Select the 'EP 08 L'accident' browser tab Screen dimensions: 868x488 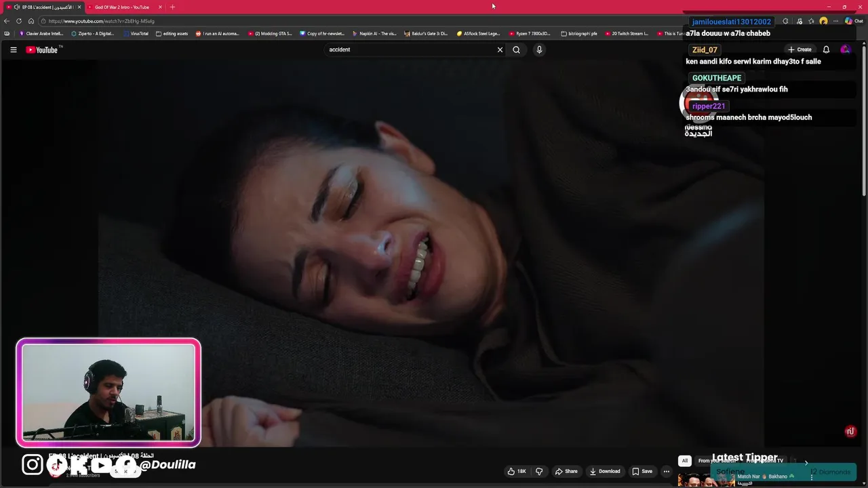(x=47, y=7)
